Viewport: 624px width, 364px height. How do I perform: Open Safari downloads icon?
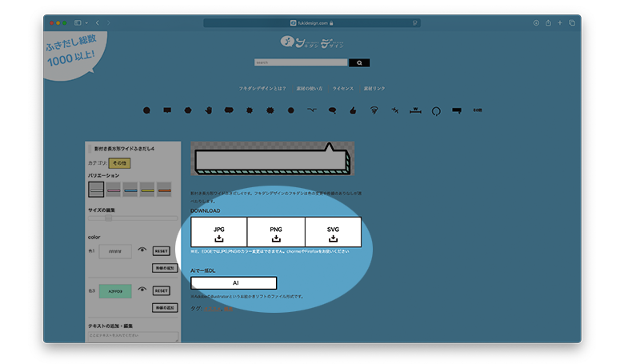coord(536,22)
